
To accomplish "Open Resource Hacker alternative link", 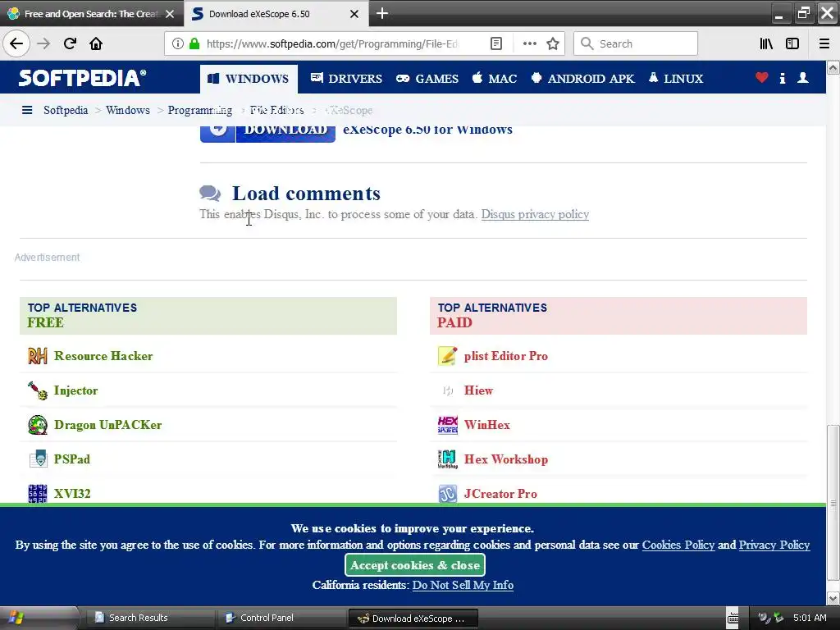I will point(103,356).
